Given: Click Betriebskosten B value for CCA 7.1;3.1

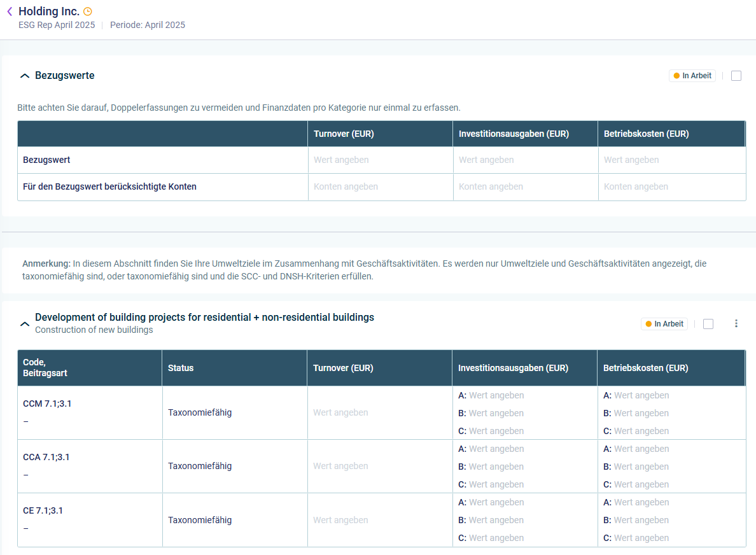Looking at the screenshot, I should click(641, 467).
